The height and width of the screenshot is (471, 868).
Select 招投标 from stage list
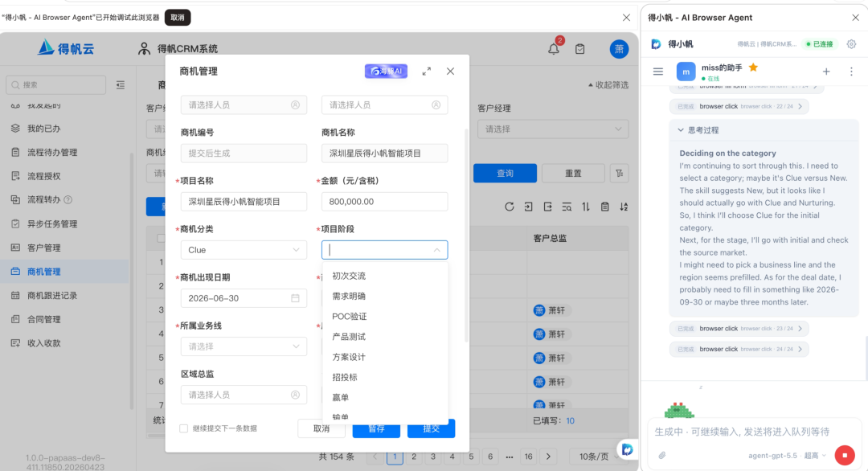pos(385,377)
